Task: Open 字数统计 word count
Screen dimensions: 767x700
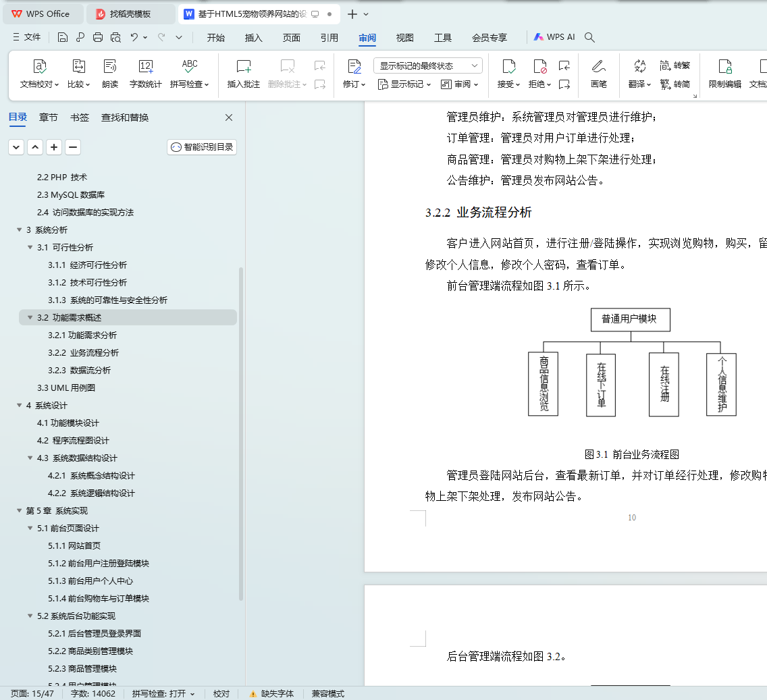Action: (146, 74)
